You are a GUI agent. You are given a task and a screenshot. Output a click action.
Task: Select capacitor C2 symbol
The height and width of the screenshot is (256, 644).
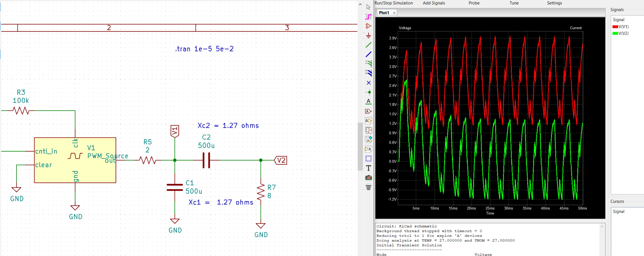(206, 160)
